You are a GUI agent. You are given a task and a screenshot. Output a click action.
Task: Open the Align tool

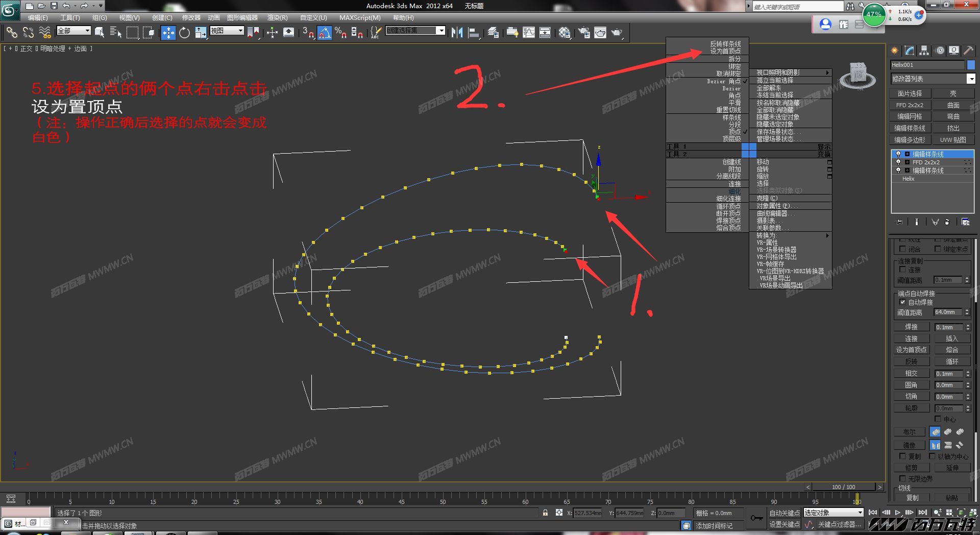[474, 33]
